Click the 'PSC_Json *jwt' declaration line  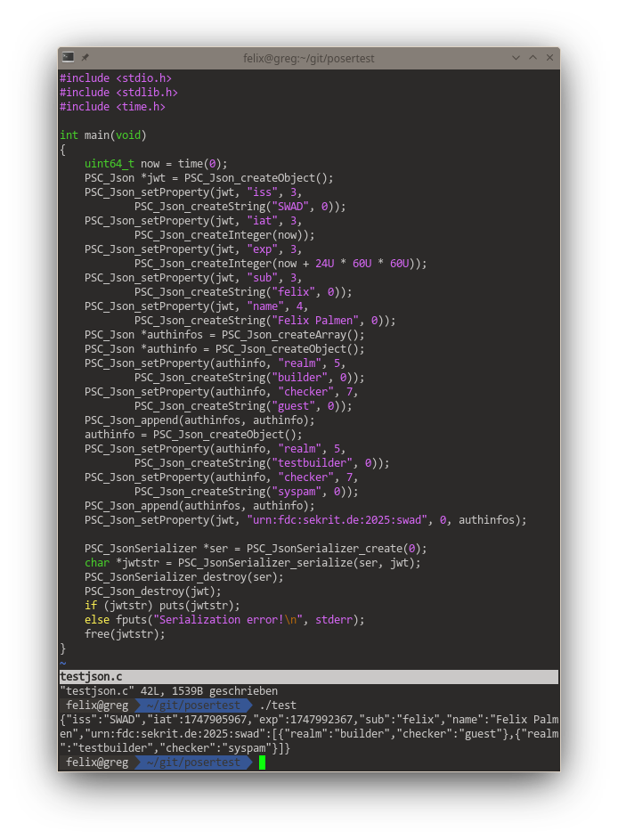click(209, 178)
